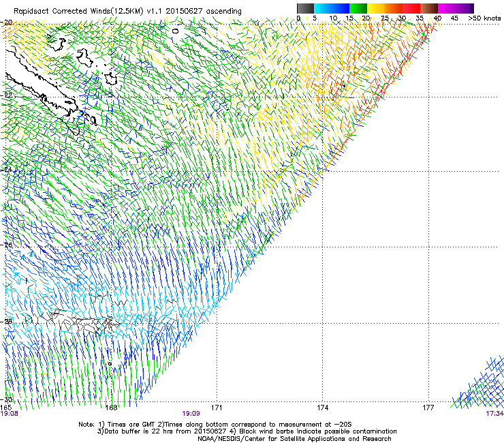504x443 pixels.
Task: Click the dark purple 45-50 knots legend color
Action: (x=464, y=8)
